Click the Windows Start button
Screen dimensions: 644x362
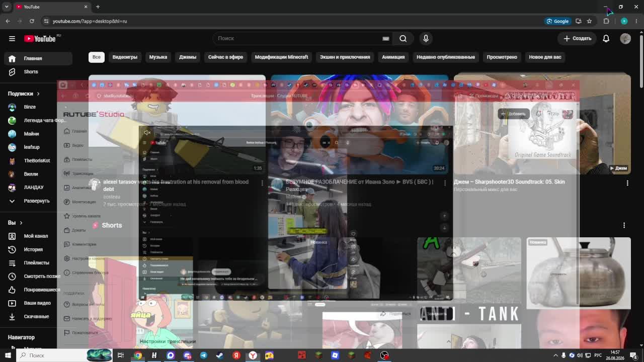[x=8, y=355]
